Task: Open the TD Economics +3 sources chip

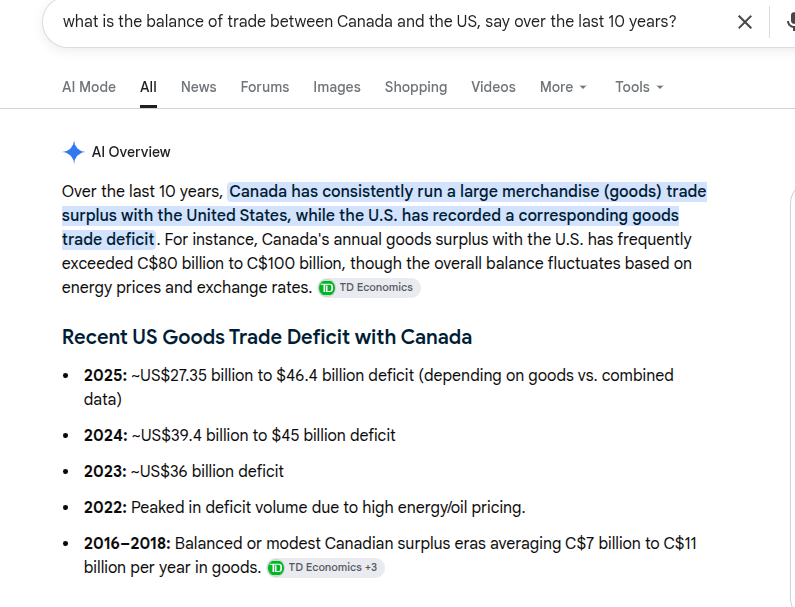Action: click(326, 568)
